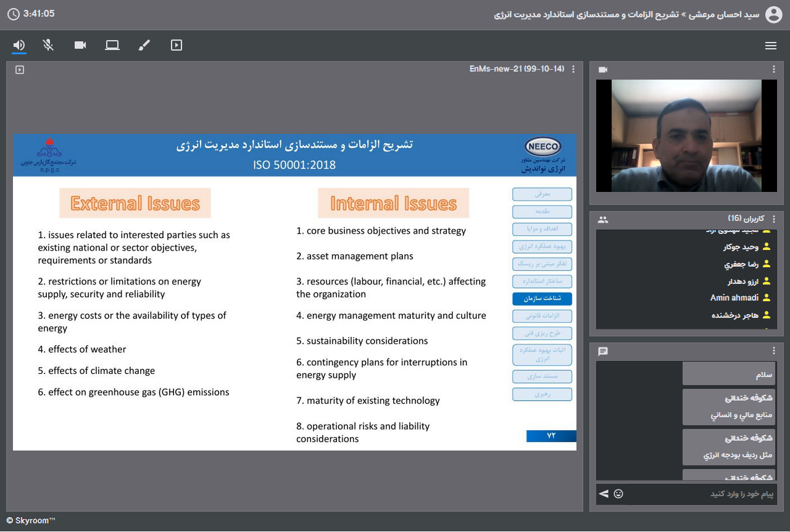Click slide page number ۷۲ box
Image resolution: width=790 pixels, height=532 pixels.
(x=551, y=436)
